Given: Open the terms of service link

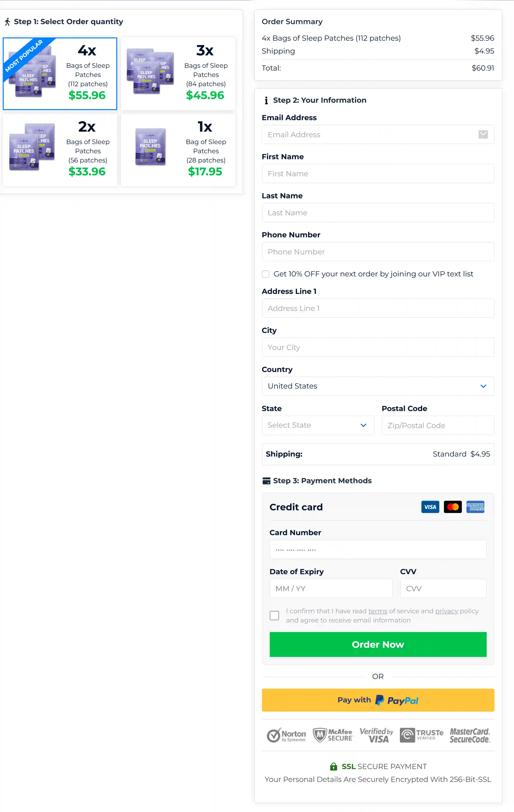Looking at the screenshot, I should coord(378,611).
